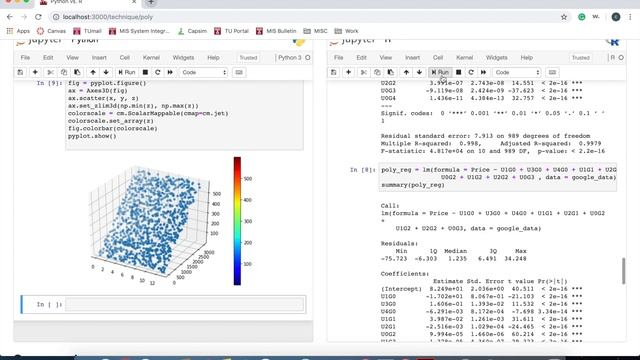Viewport: 640px width, 360px height.
Task: Restart and run all in the R notebook
Action: tap(484, 72)
